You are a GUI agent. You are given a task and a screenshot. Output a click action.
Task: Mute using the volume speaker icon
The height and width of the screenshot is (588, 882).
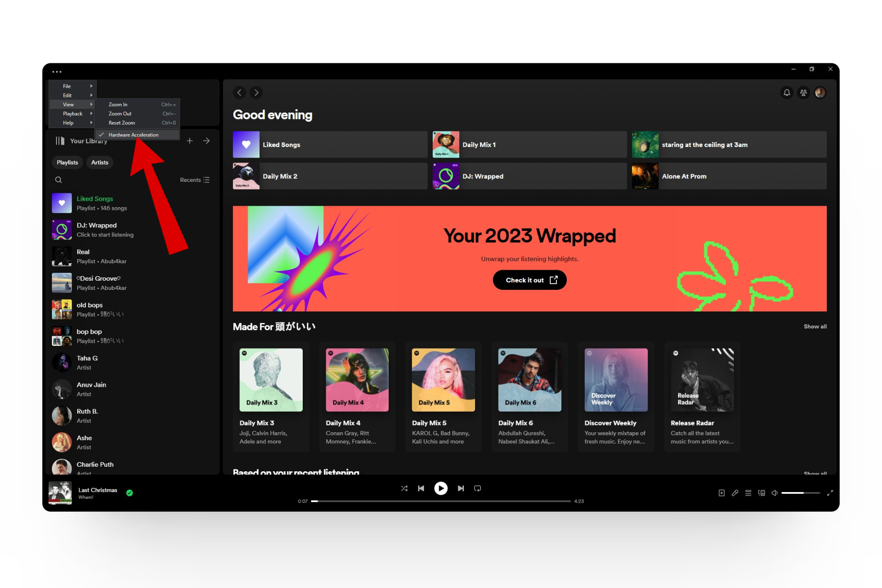pyautogui.click(x=775, y=493)
